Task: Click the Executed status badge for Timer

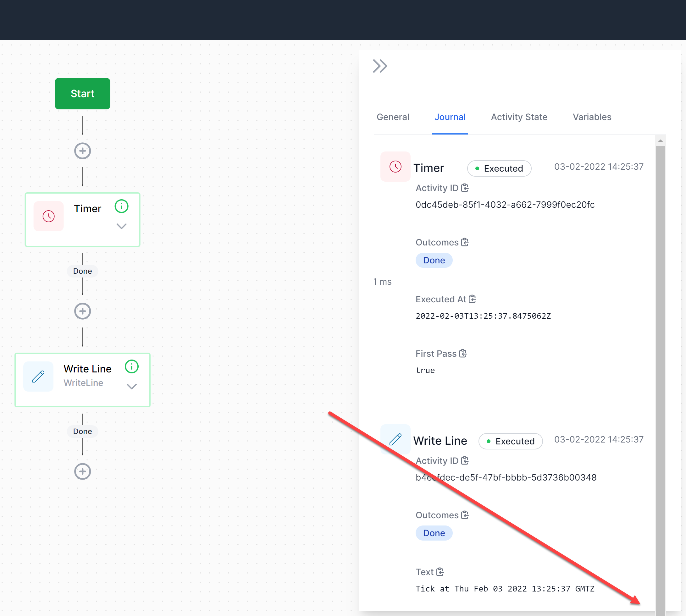Action: coord(499,168)
